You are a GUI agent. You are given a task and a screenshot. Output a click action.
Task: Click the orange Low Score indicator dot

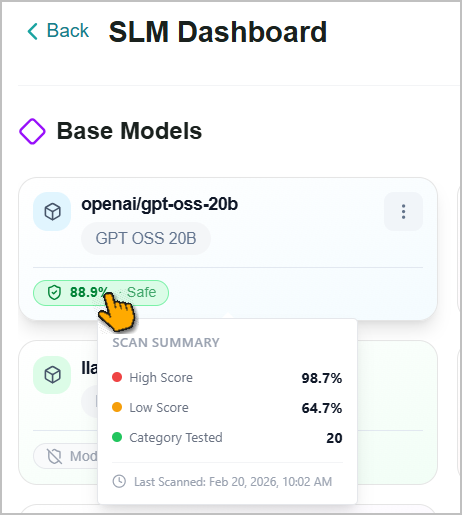point(117,407)
